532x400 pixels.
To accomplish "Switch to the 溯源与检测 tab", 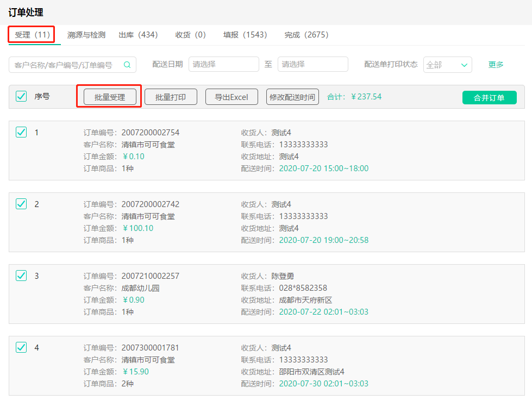I will pyautogui.click(x=86, y=35).
